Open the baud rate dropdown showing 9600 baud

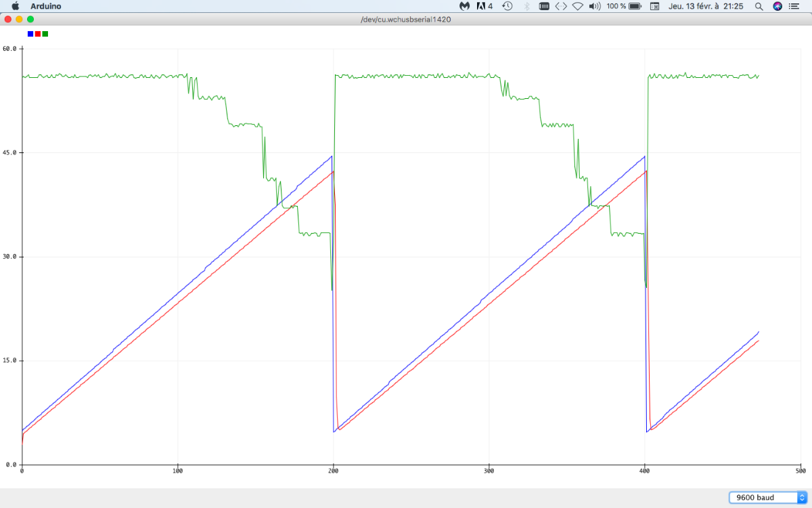click(x=768, y=497)
